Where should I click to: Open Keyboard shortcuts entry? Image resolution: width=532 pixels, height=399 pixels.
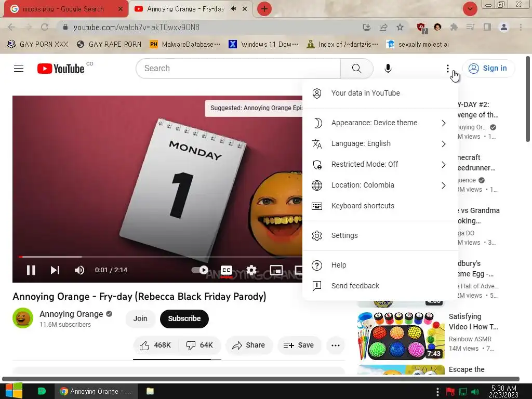click(380, 206)
